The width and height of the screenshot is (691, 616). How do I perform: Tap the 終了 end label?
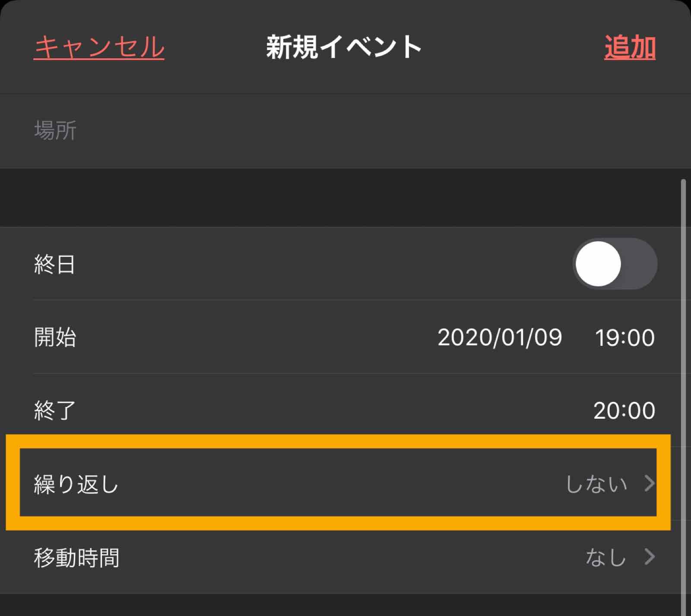pyautogui.click(x=55, y=410)
